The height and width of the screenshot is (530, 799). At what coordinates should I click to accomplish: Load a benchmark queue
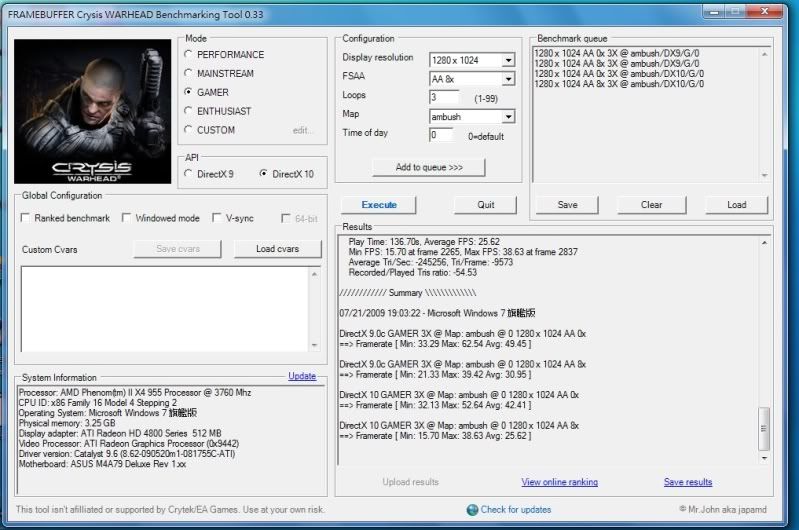[x=736, y=205]
